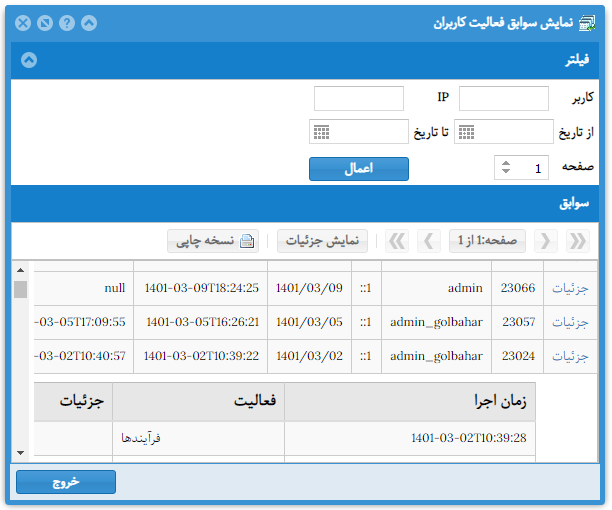
Task: Focus the کاربر input field
Action: [x=503, y=98]
